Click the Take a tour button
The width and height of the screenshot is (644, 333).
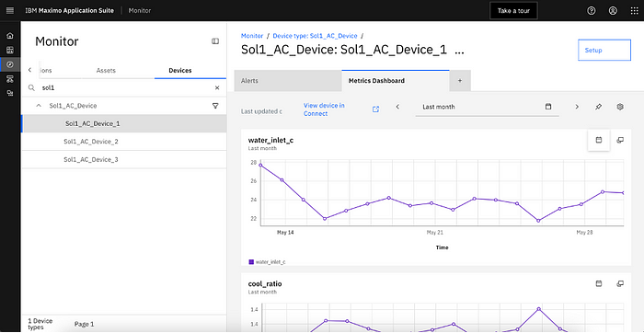coord(513,11)
